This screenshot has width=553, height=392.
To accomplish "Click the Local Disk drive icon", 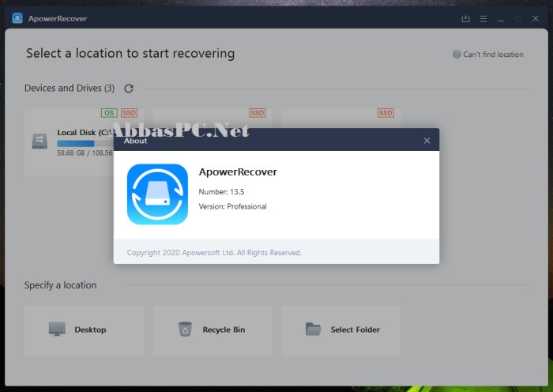I will [x=39, y=141].
